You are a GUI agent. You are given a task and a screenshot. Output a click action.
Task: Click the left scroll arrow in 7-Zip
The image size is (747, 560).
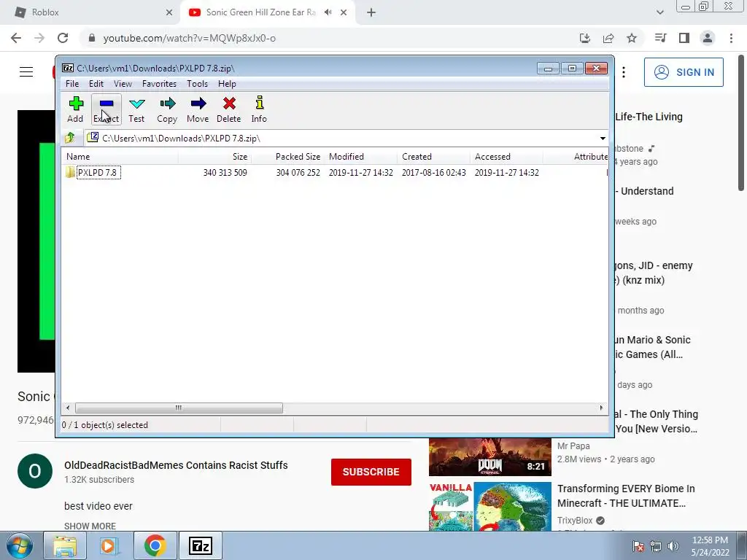pos(68,408)
